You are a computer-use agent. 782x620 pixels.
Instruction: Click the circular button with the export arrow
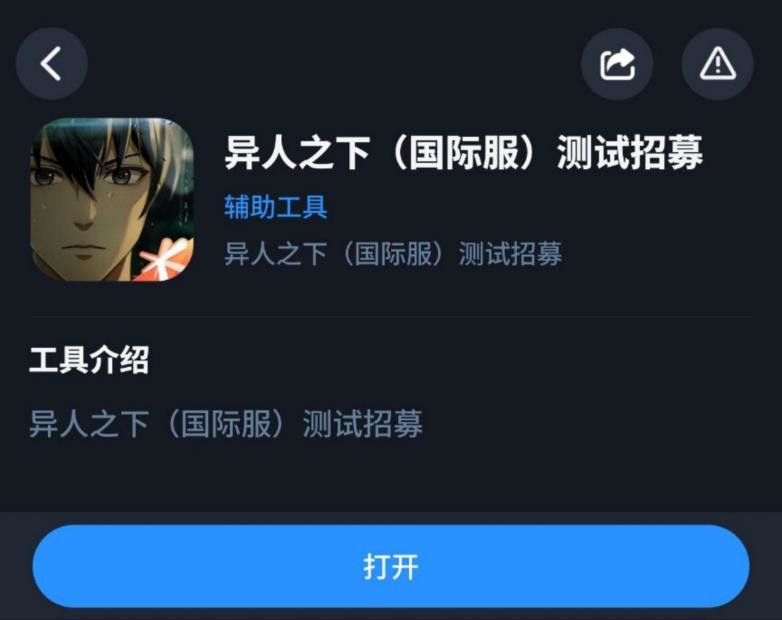click(x=617, y=64)
